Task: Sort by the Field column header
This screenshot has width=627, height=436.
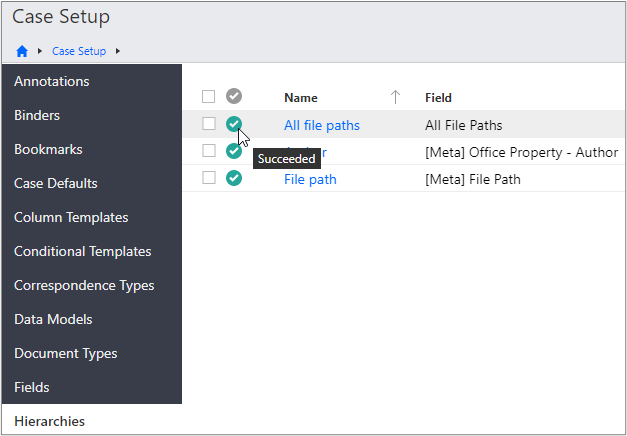Action: coord(438,98)
